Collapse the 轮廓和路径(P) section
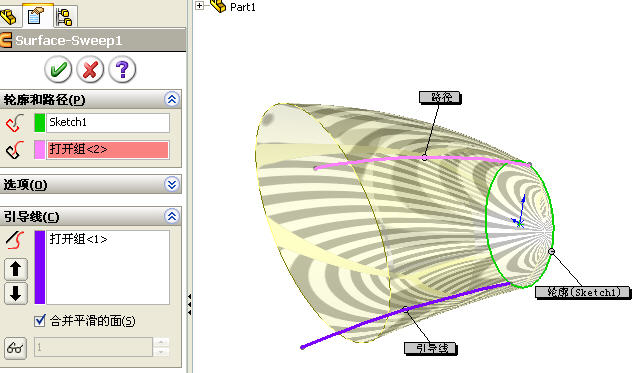This screenshot has width=642, height=373. pyautogui.click(x=172, y=99)
